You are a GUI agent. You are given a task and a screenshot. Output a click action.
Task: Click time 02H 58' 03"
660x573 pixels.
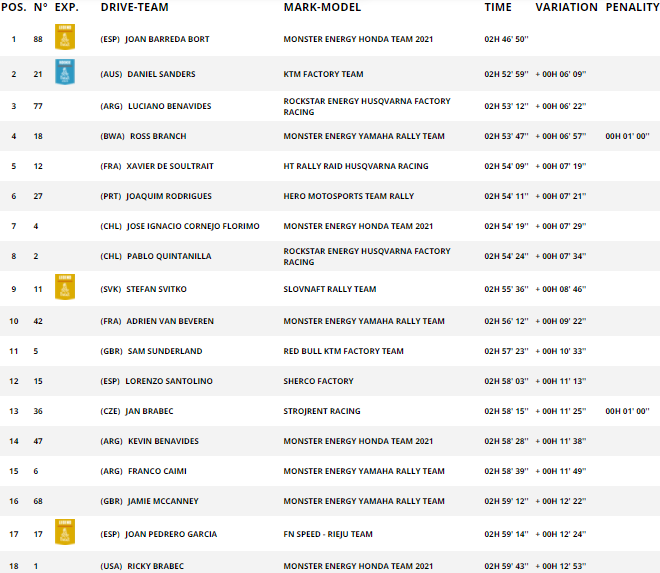(506, 381)
